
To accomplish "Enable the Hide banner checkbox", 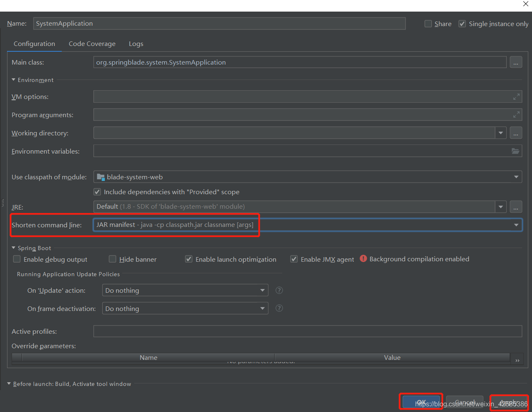I will pyautogui.click(x=112, y=259).
